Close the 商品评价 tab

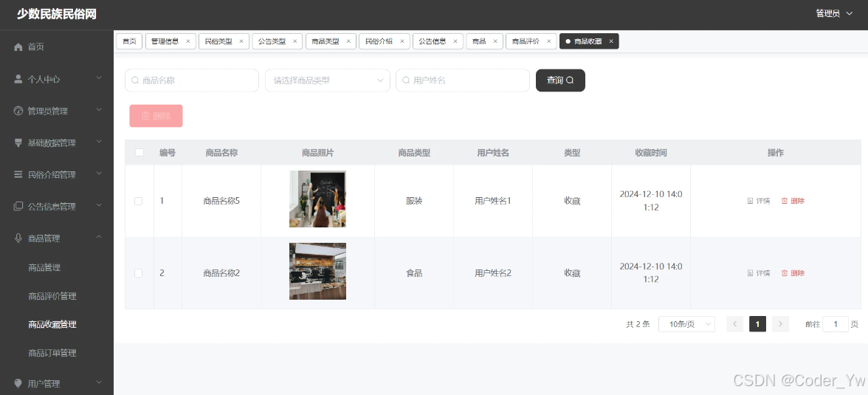(x=549, y=41)
